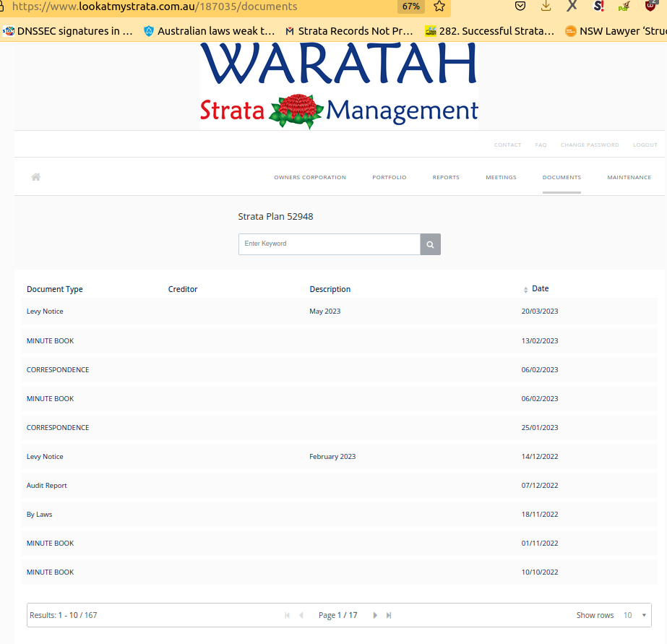Open the browser downloads arrow icon
Viewport: 667px width, 644px height.
point(546,6)
